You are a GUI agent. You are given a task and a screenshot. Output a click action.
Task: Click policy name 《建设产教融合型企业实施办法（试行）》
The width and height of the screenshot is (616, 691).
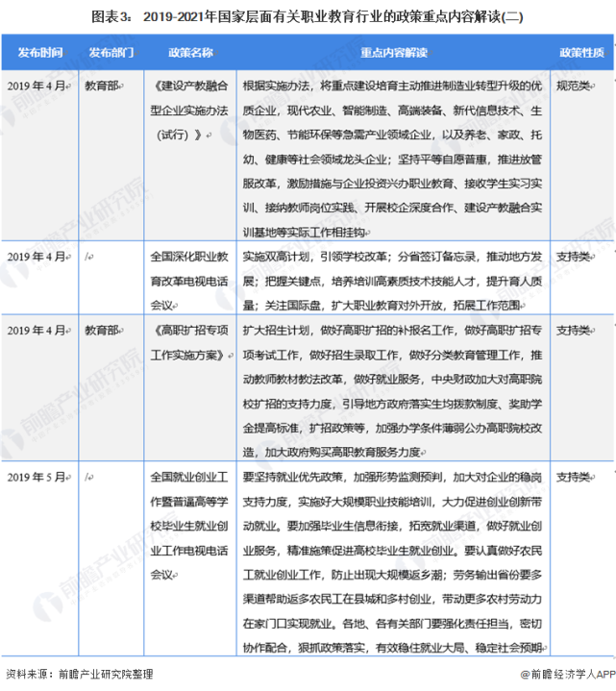[x=189, y=111]
